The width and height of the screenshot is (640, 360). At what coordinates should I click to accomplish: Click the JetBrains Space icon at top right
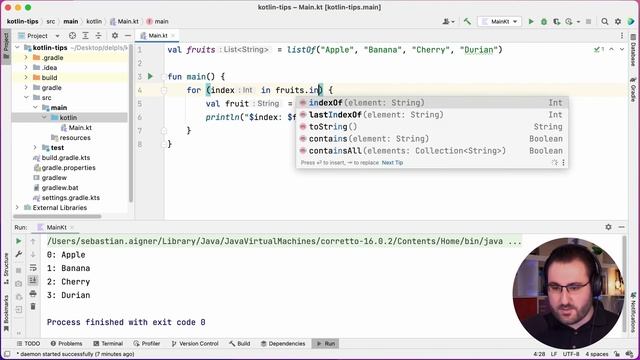coord(631,22)
